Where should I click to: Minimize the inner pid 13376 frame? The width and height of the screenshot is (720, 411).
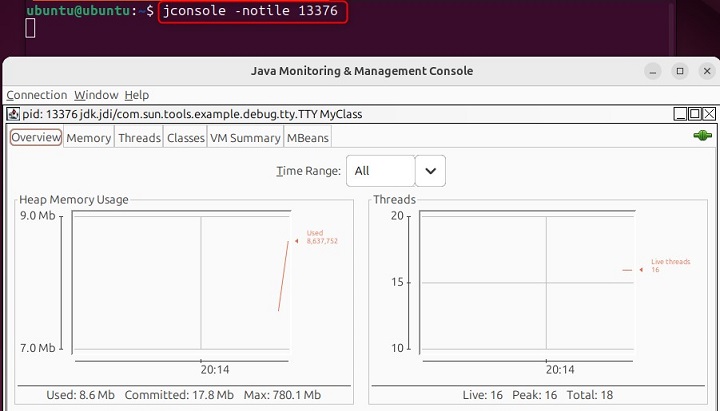point(680,113)
